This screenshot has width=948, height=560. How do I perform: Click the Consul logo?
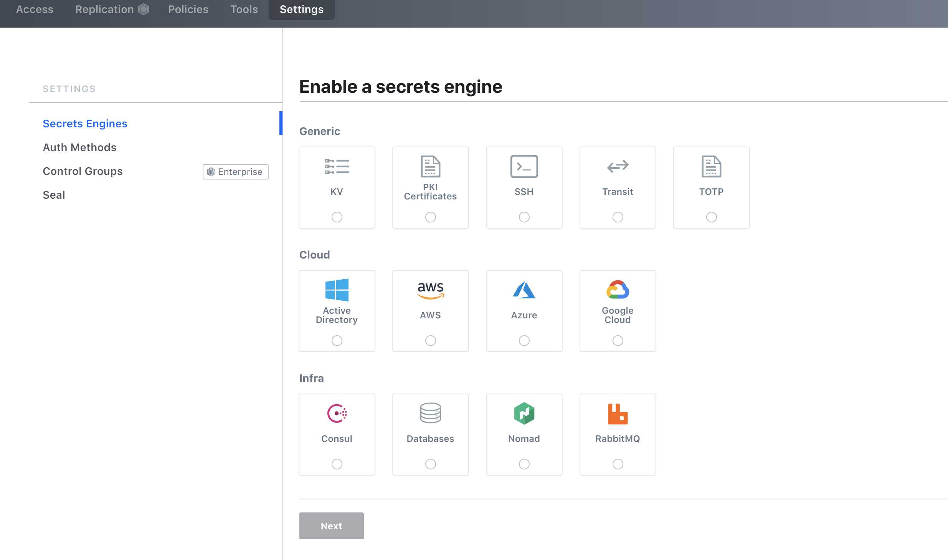[x=337, y=413]
